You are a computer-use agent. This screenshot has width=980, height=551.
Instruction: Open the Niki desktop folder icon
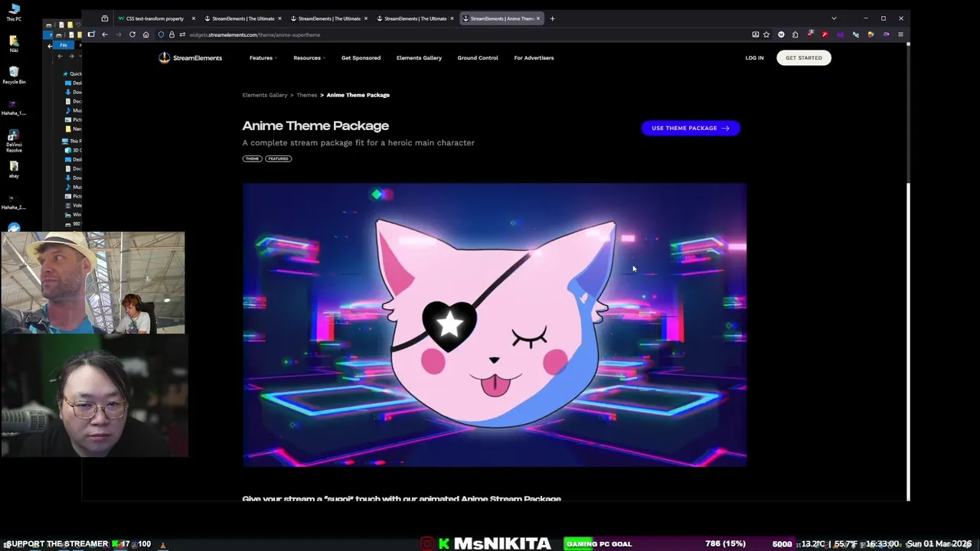[14, 44]
